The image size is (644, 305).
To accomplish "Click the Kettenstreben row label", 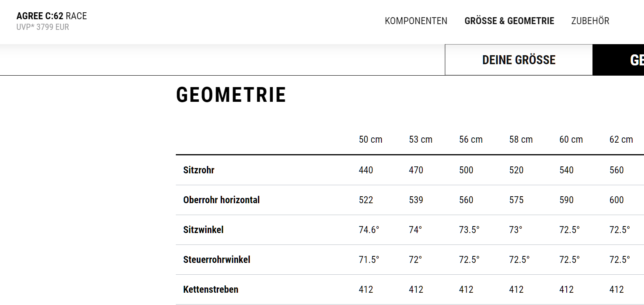I will click(211, 289).
